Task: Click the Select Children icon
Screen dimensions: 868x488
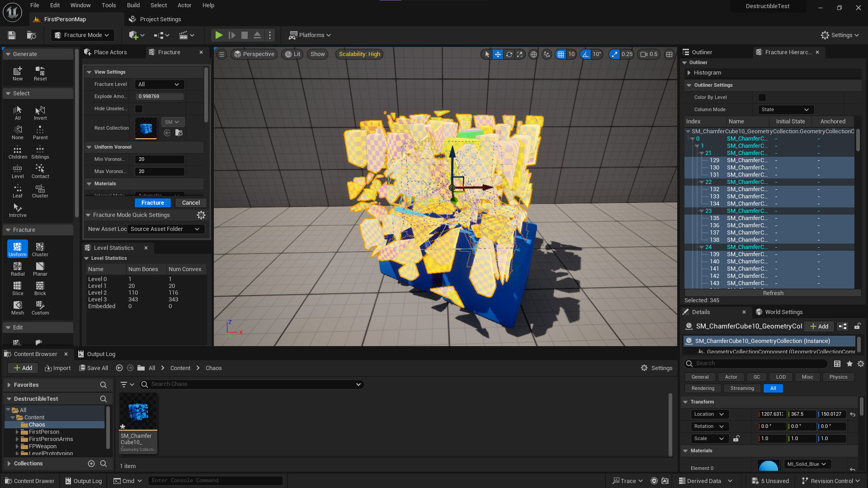Action: pos(18,151)
